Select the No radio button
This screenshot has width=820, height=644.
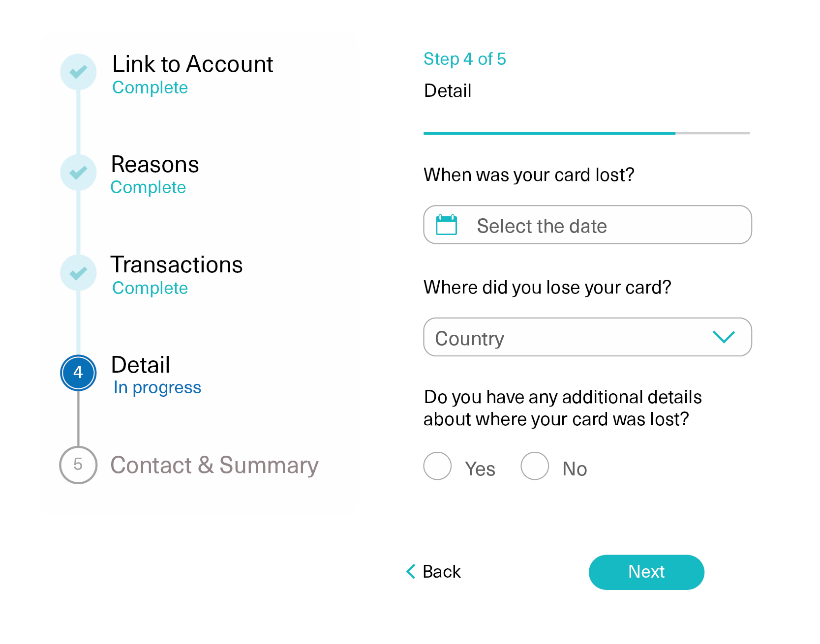(x=535, y=466)
